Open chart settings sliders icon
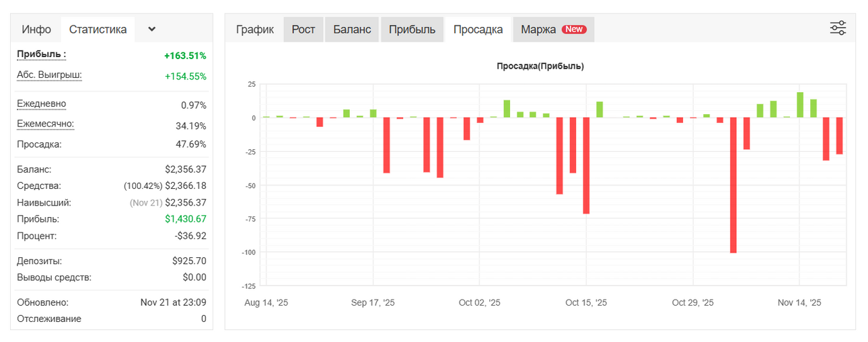This screenshot has height=342, width=868. pyautogui.click(x=838, y=28)
